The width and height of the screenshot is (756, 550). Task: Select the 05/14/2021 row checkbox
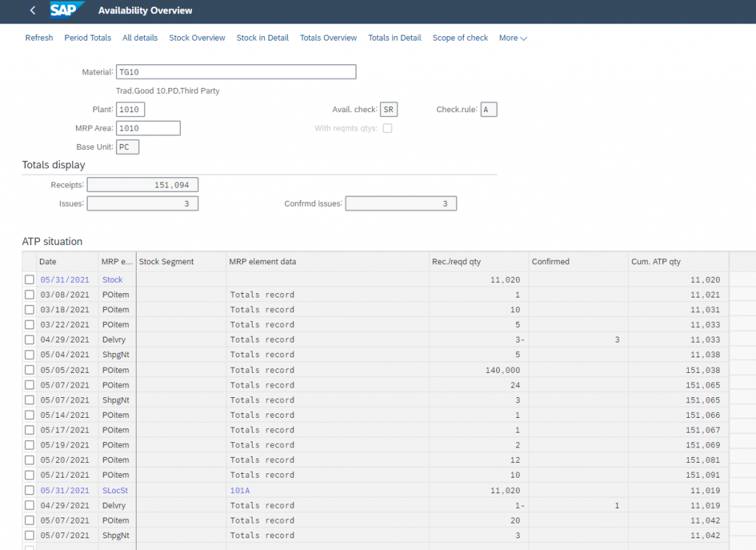(x=30, y=415)
